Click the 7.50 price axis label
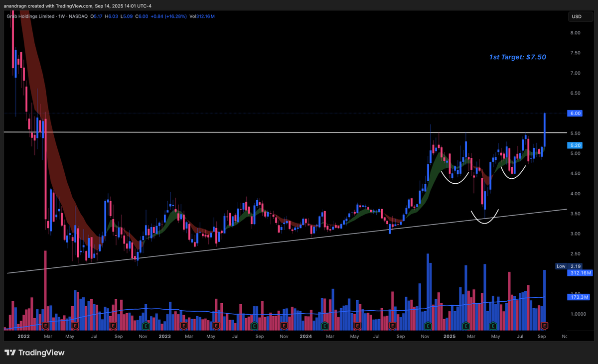The image size is (598, 364). (575, 53)
